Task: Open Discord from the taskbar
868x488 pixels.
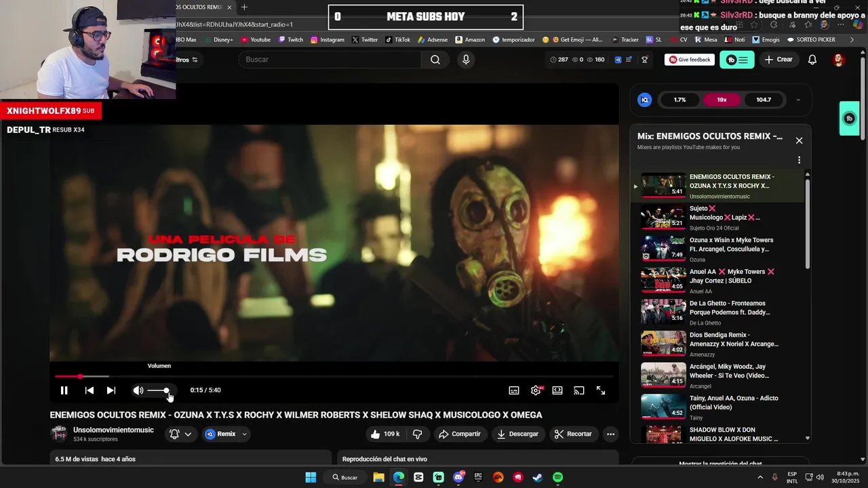Action: coord(458,477)
